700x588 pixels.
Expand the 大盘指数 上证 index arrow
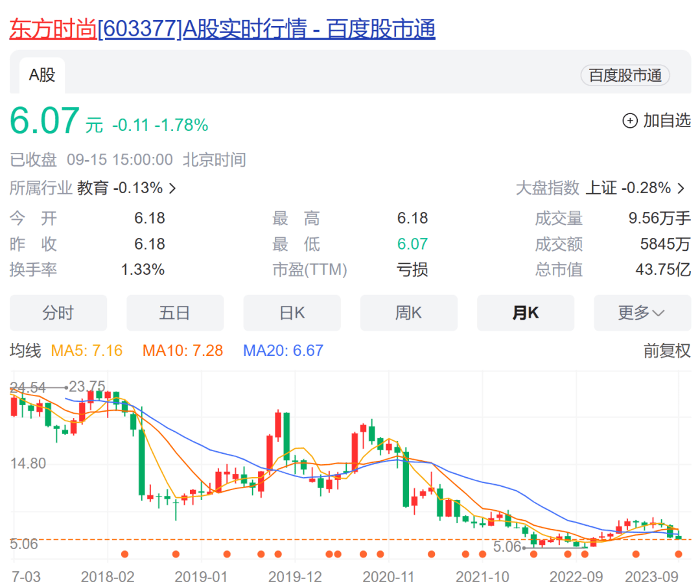pos(681,189)
